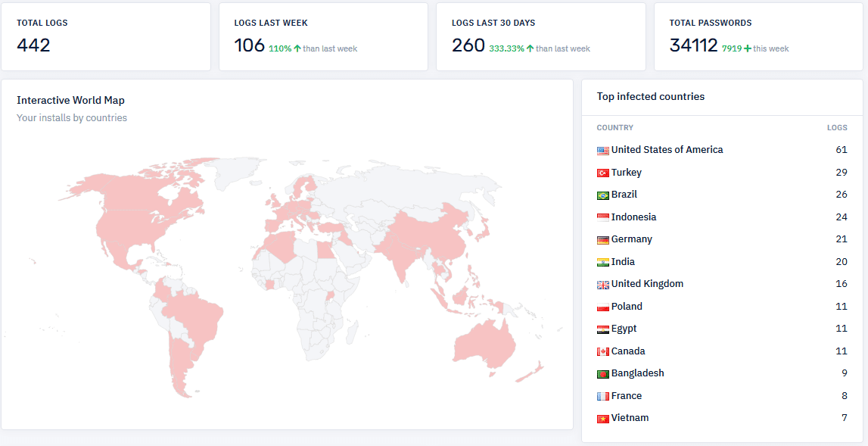Click the Total Passwords number 34112
Screen dimensions: 868x446
693,45
